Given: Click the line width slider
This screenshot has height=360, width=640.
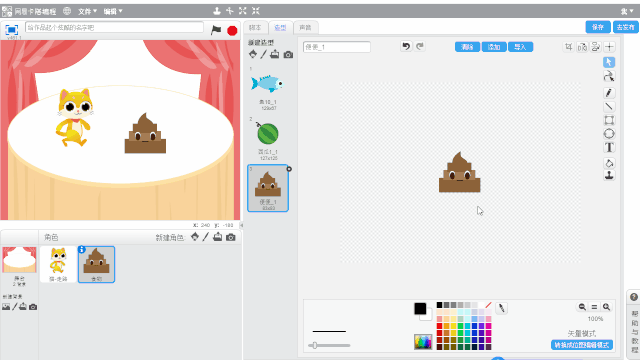Looking at the screenshot, I should point(329,345).
